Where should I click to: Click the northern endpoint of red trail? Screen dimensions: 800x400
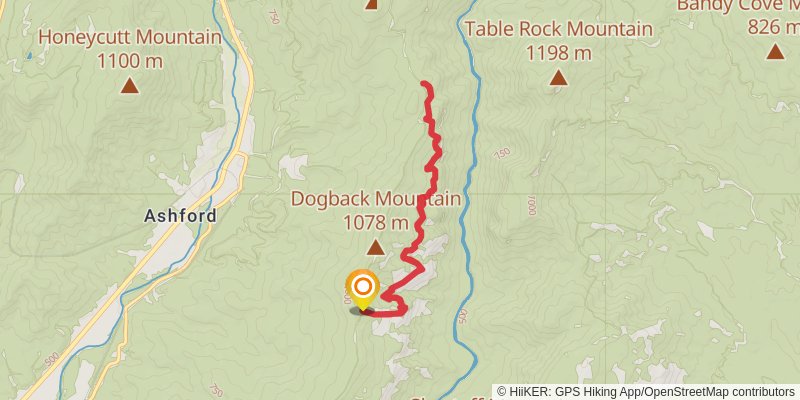tap(425, 84)
